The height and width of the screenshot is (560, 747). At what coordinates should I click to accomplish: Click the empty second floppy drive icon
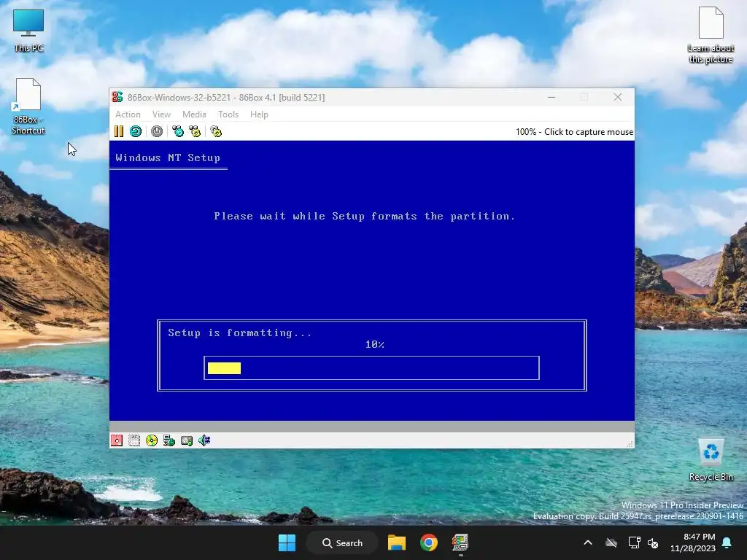tap(134, 440)
